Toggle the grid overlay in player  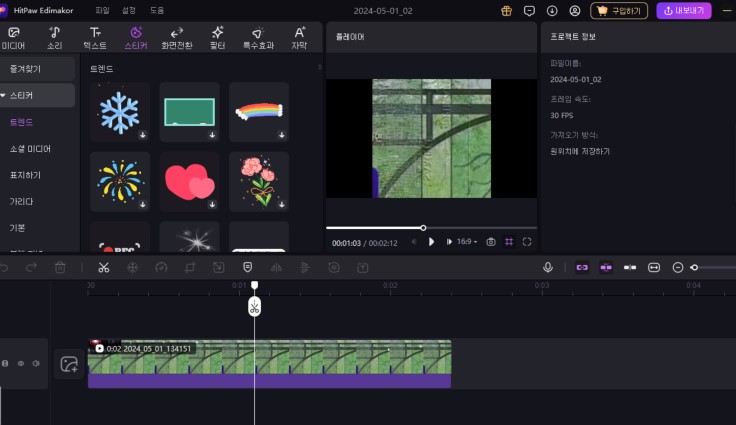[x=508, y=241]
